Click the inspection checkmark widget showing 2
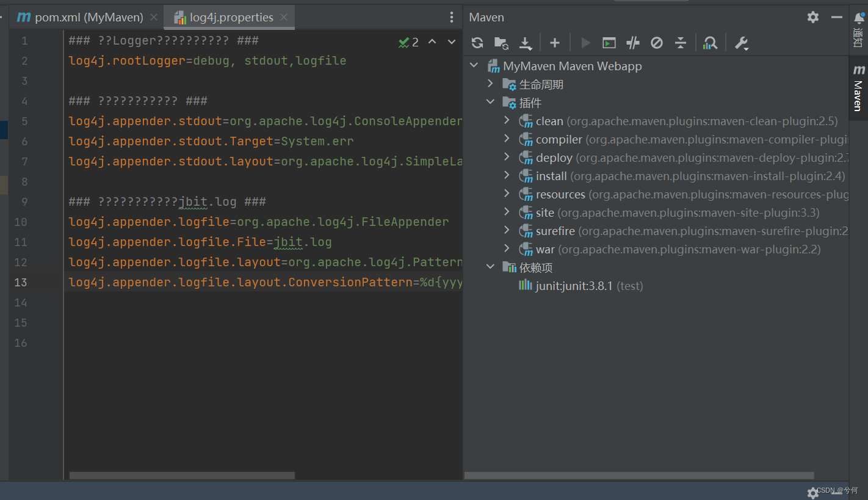 [408, 42]
